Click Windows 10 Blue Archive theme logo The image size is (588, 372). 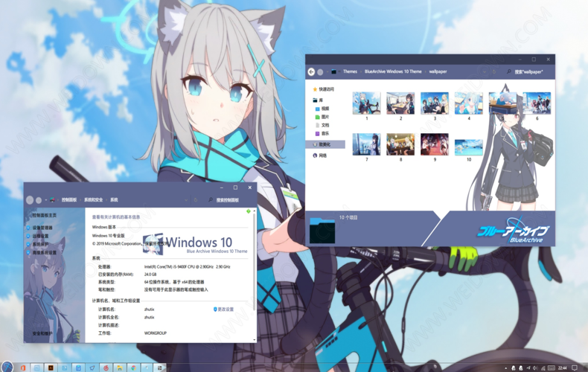195,243
